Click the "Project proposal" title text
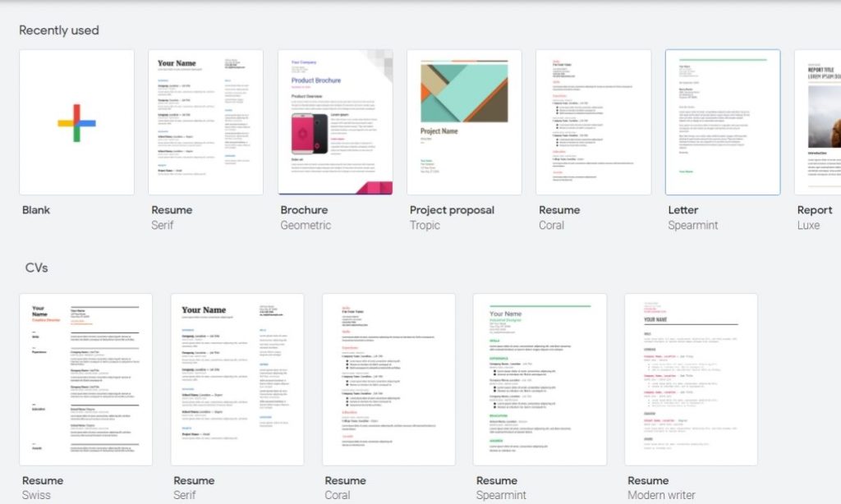Viewport: 841px width, 504px height. pyautogui.click(x=452, y=210)
